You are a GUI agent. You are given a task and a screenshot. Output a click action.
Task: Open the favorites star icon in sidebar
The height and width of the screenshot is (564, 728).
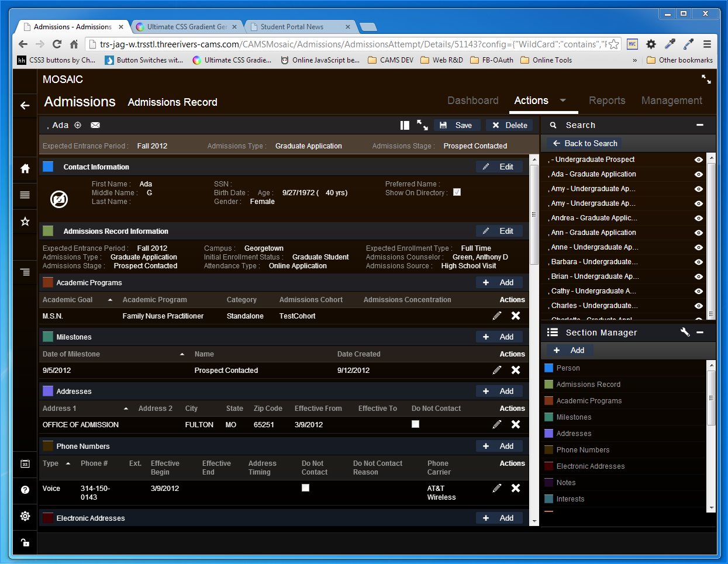25,222
